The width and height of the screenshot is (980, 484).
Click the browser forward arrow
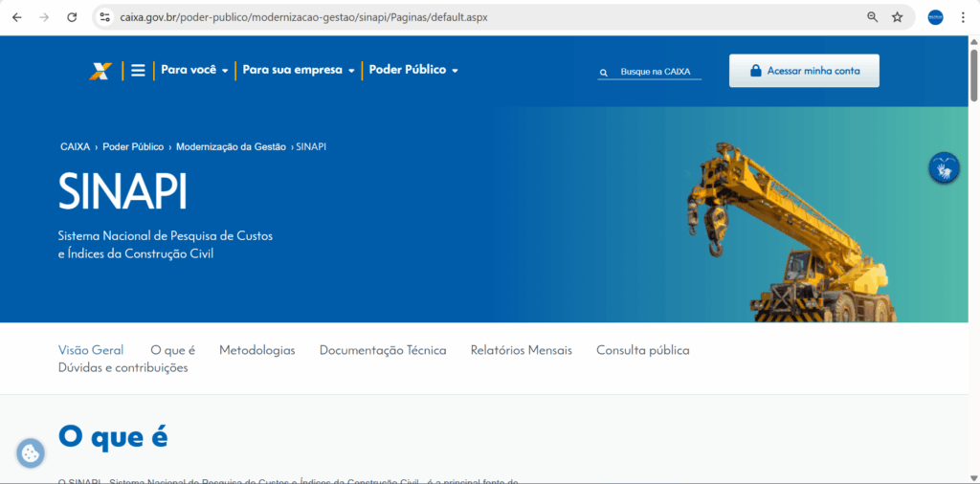[44, 17]
